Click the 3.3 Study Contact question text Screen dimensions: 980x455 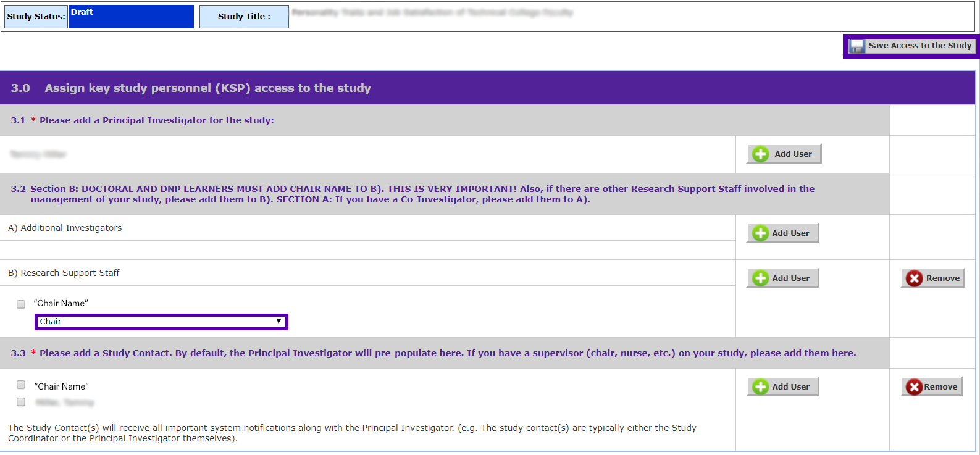click(x=433, y=353)
